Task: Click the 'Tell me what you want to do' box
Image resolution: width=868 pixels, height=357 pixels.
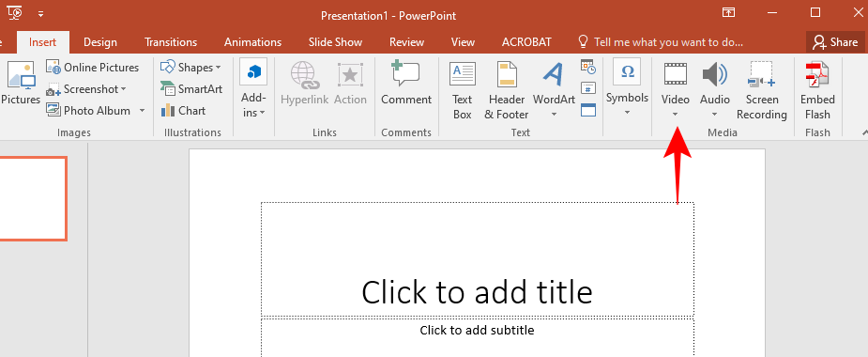Action: 661,42
